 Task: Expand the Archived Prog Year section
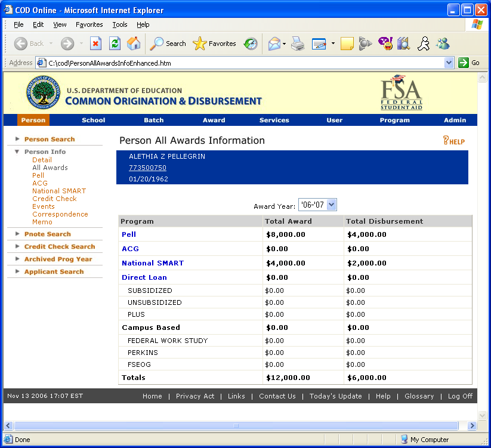click(x=58, y=259)
